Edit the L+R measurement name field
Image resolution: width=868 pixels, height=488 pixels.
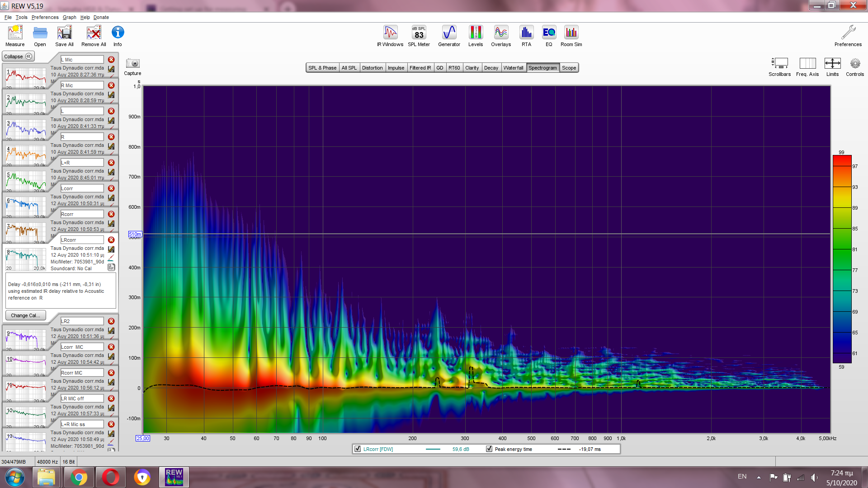[x=82, y=163]
